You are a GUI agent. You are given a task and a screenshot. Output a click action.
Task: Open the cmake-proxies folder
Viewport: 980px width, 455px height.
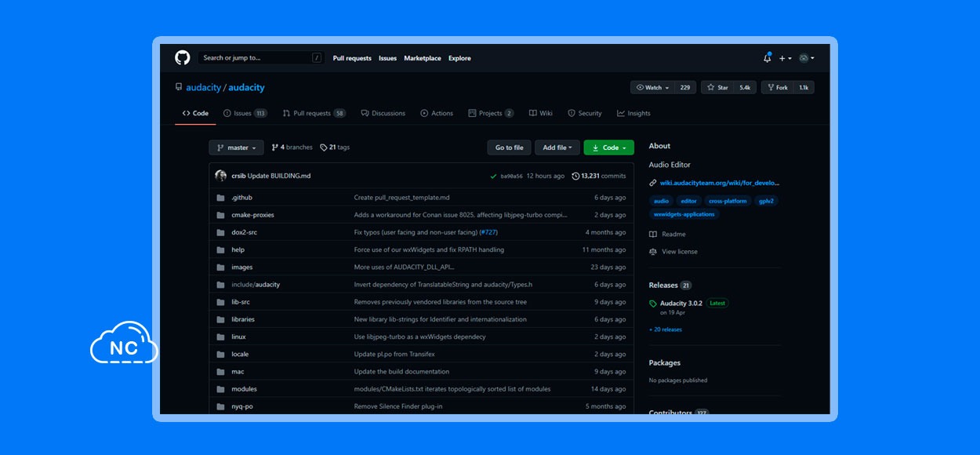pyautogui.click(x=252, y=215)
